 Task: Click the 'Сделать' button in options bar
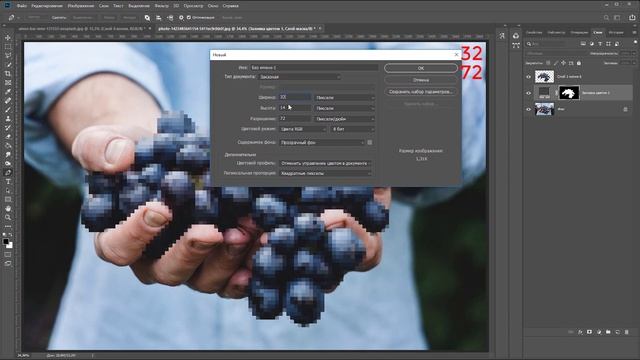pos(59,18)
